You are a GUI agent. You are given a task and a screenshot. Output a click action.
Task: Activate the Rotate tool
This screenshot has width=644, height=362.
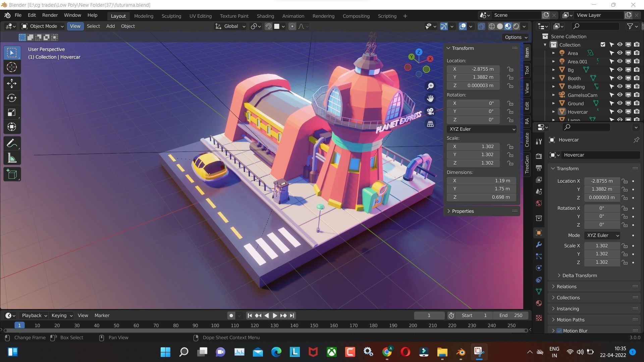pos(12,98)
